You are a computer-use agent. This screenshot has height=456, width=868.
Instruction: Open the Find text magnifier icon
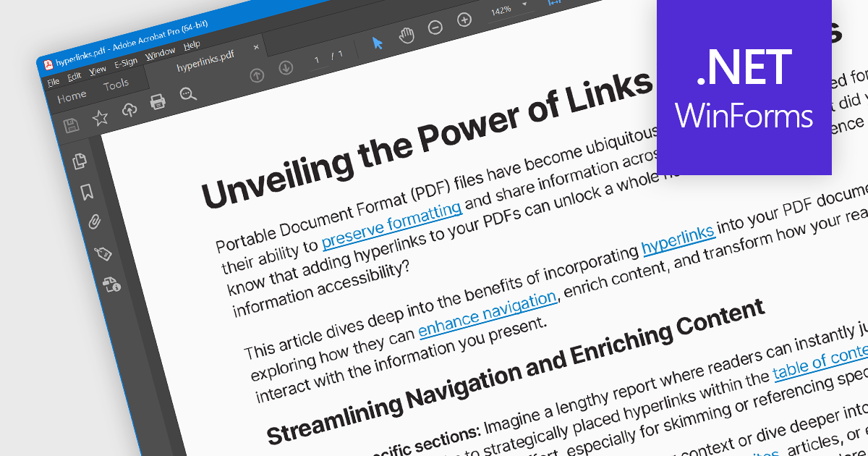click(188, 93)
